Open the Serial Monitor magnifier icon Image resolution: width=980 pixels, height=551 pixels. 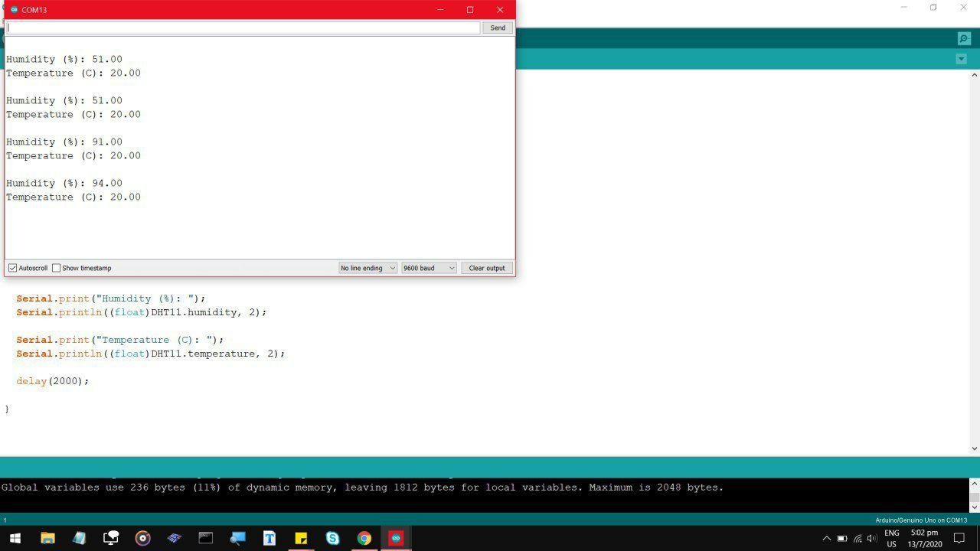[964, 39]
